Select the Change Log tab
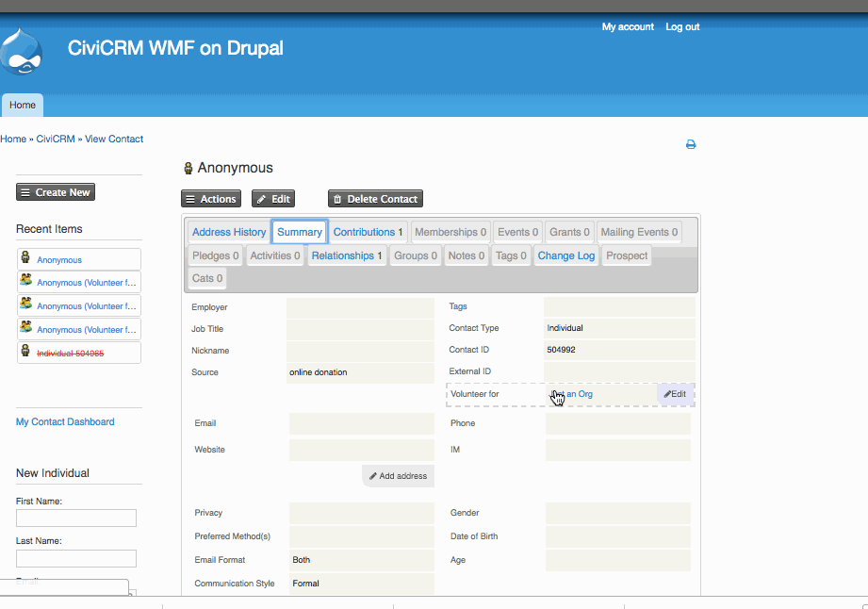The height and width of the screenshot is (609, 868). (565, 255)
